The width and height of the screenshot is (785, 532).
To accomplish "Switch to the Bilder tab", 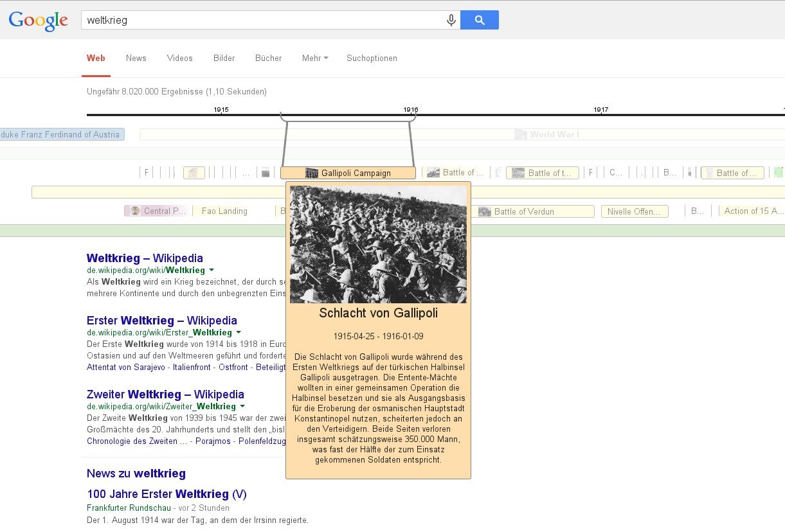I will 224,58.
